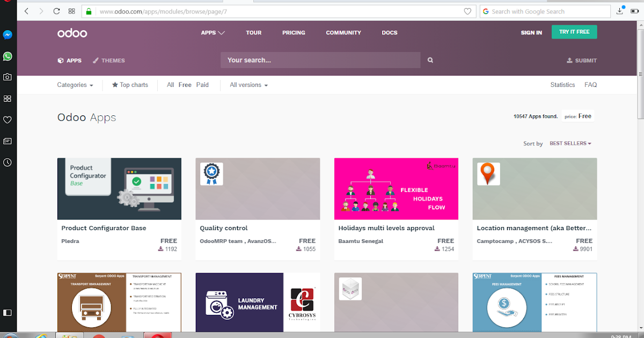The width and height of the screenshot is (644, 338).
Task: Go back to previous page
Action: point(26,11)
